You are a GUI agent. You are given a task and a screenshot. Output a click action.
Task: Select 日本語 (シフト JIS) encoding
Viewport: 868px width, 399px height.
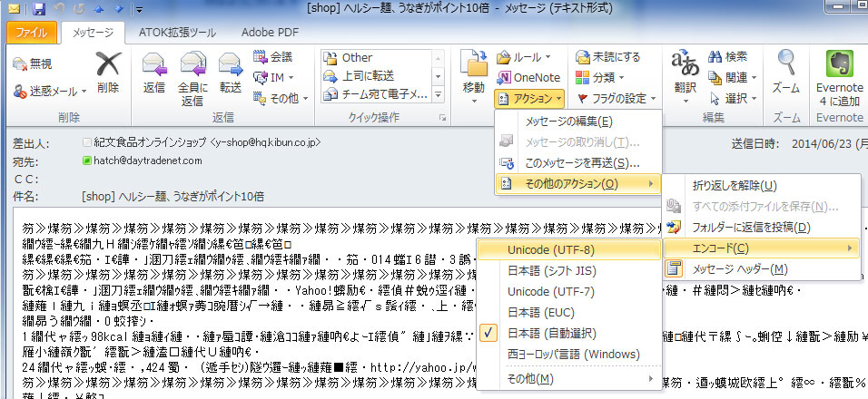click(568, 271)
